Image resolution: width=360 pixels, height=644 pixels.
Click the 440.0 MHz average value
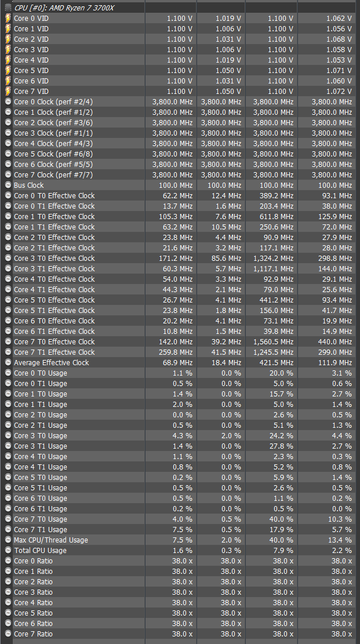pyautogui.click(x=335, y=342)
